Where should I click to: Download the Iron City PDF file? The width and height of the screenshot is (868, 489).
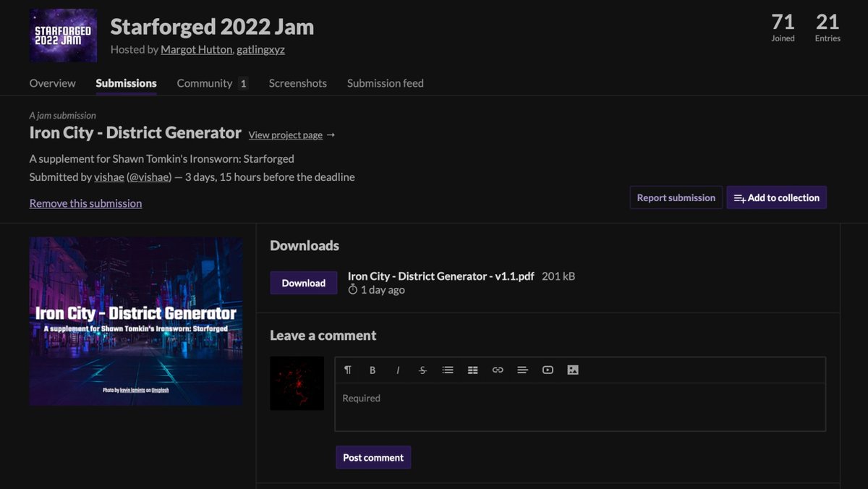pos(304,283)
